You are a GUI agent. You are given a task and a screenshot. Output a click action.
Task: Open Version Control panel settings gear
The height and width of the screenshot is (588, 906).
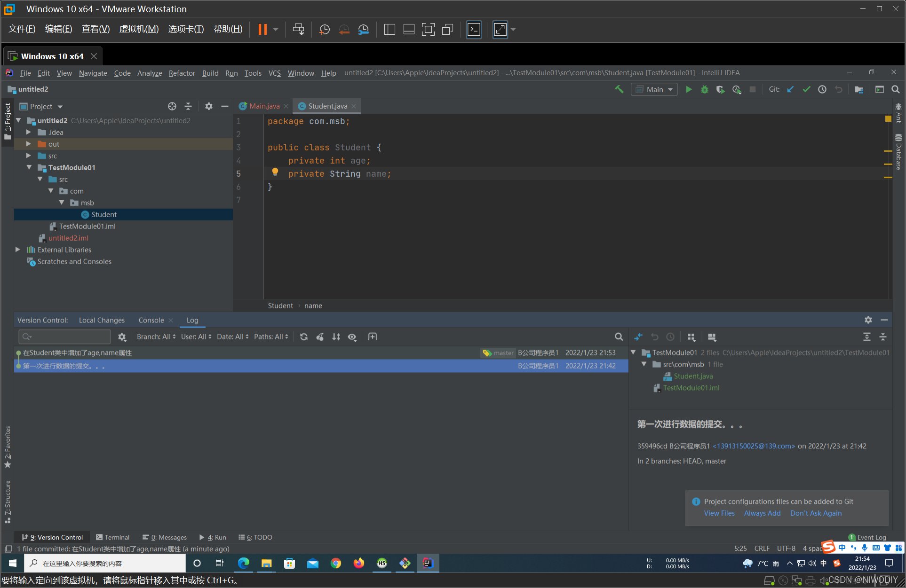pyautogui.click(x=868, y=320)
